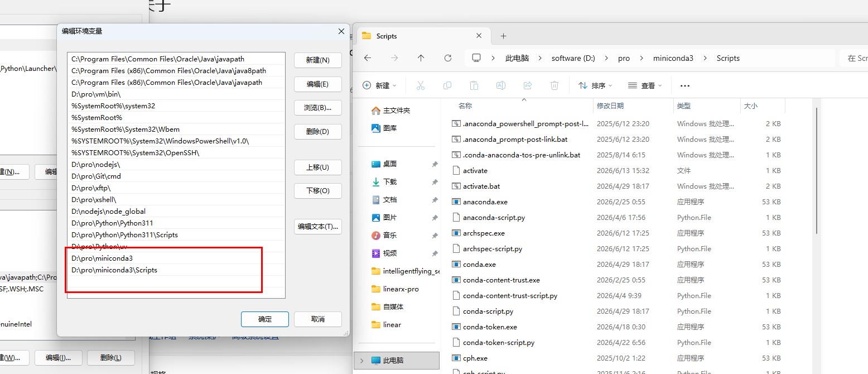Navigate up one folder level
Screen dimensions: 868x374
point(421,58)
